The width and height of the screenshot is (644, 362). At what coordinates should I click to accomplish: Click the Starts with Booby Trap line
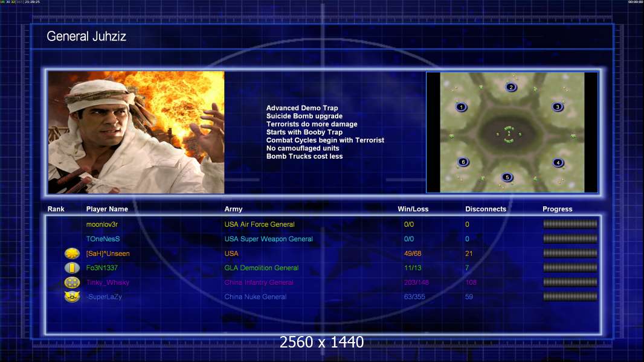point(304,132)
